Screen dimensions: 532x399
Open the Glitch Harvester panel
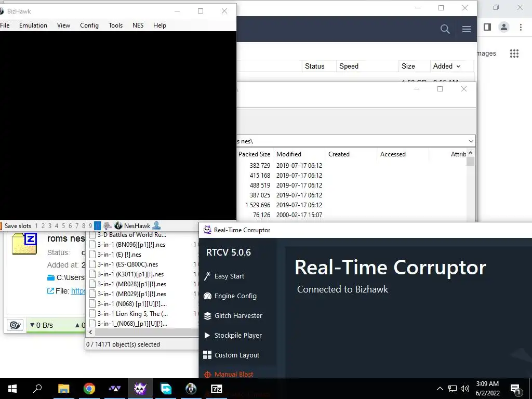click(x=233, y=315)
